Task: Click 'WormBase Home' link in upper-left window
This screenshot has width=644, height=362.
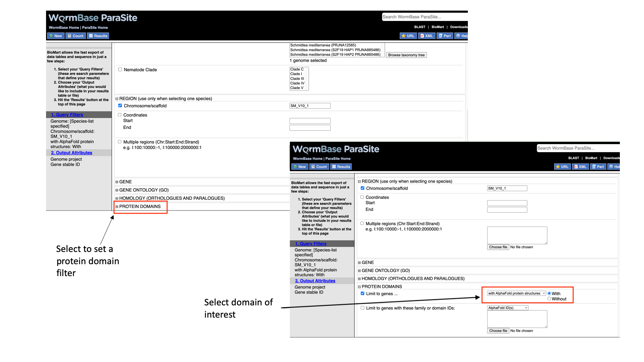Action: click(64, 28)
